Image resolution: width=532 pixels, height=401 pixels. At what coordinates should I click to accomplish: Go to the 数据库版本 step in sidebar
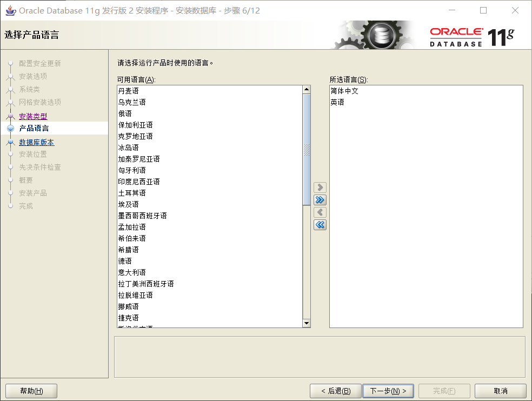pos(36,143)
